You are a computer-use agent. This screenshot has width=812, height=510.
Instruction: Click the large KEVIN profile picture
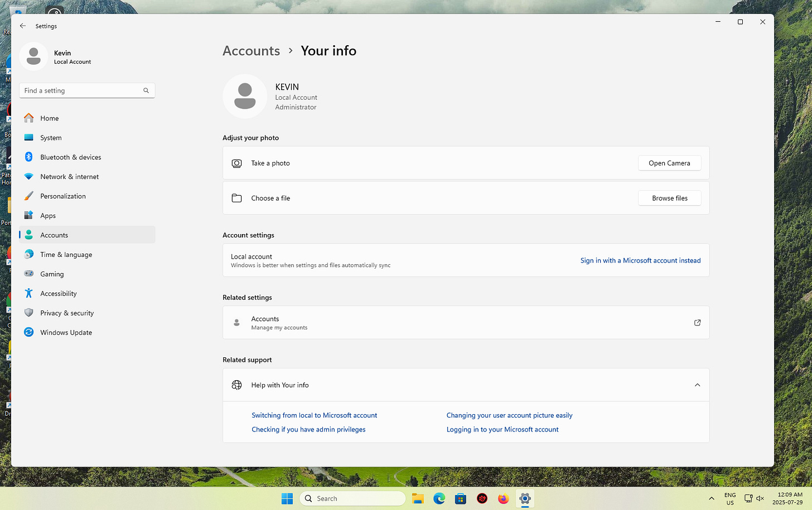pyautogui.click(x=245, y=96)
